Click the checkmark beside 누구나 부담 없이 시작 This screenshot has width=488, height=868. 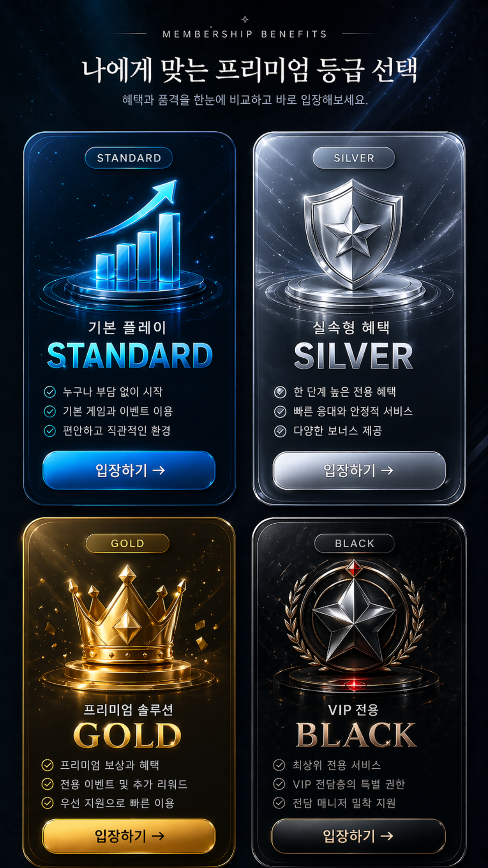[x=50, y=392]
